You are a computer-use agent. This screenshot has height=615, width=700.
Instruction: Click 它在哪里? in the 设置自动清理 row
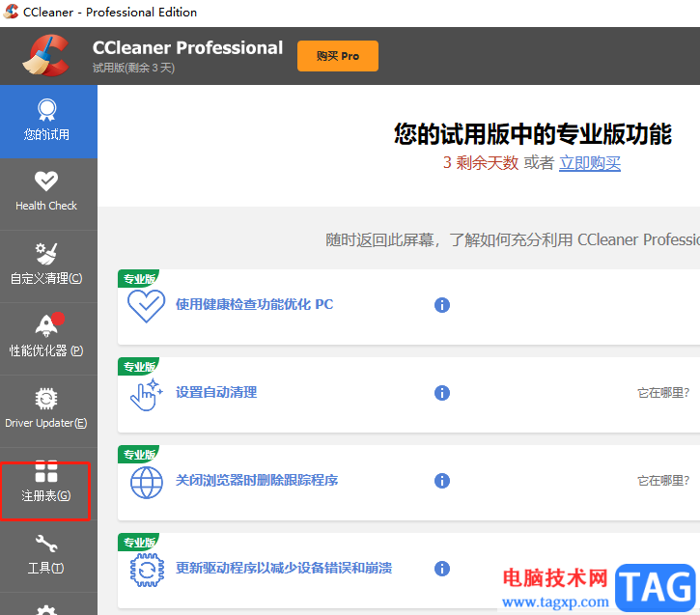[x=663, y=393]
